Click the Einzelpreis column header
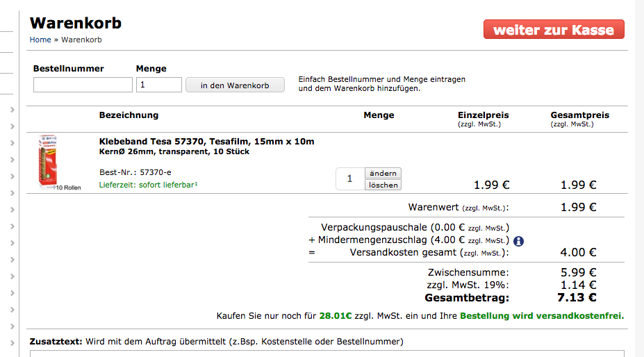The height and width of the screenshot is (357, 644). click(484, 115)
